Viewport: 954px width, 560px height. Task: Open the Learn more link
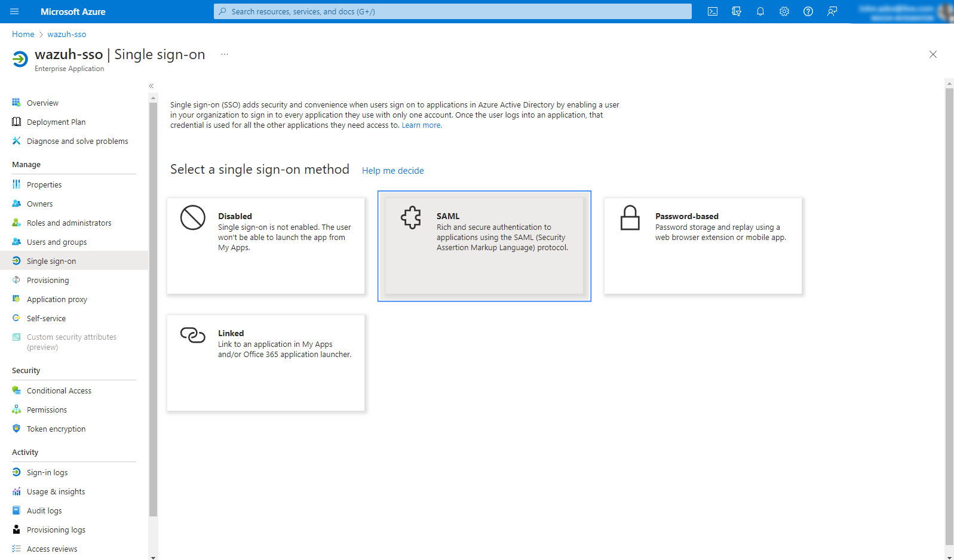[421, 125]
